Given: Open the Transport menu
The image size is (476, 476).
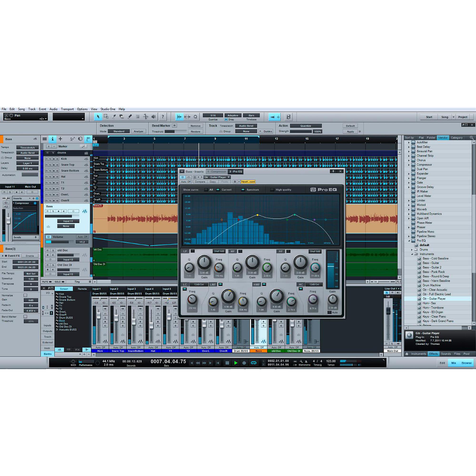Looking at the screenshot, I should coord(67,109).
